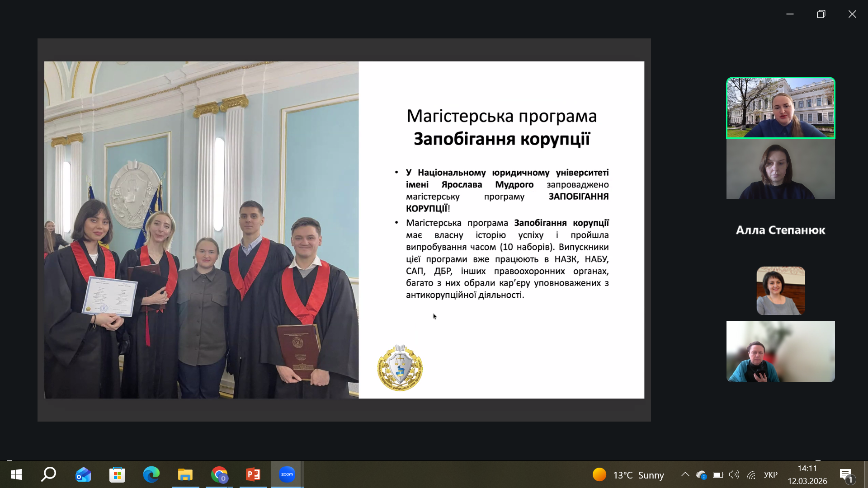The height and width of the screenshot is (488, 868).
Task: Expand hidden system tray icons chevron
Action: (x=685, y=474)
